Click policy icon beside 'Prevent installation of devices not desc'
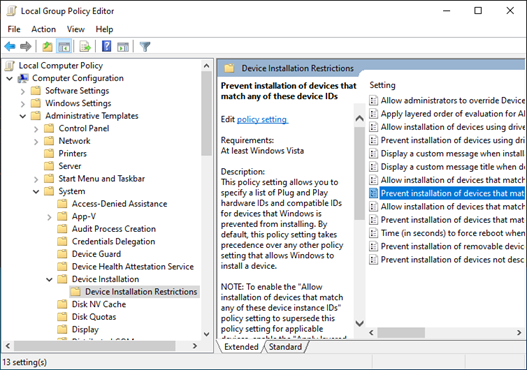The image size is (527, 370). tap(373, 259)
